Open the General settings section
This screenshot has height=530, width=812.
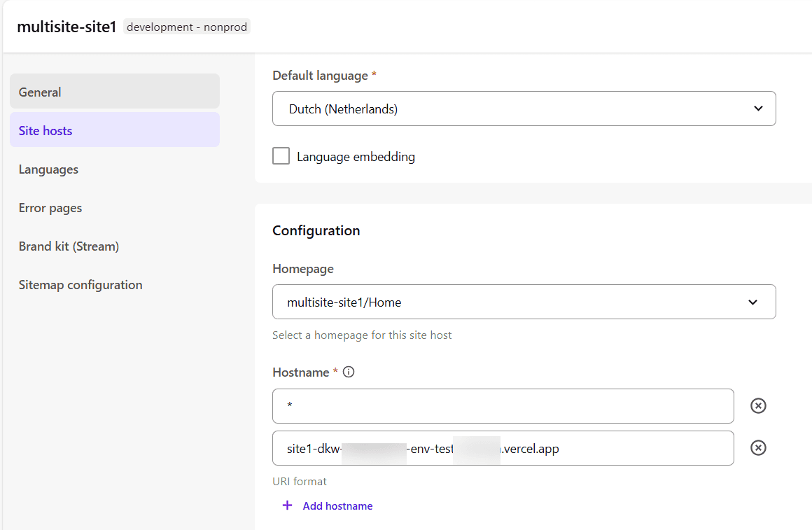point(114,91)
